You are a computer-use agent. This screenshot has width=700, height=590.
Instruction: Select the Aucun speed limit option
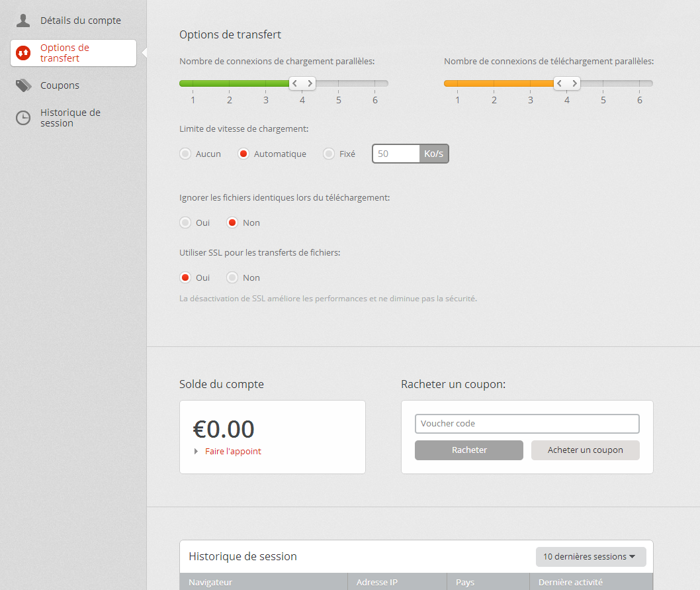[x=185, y=154]
